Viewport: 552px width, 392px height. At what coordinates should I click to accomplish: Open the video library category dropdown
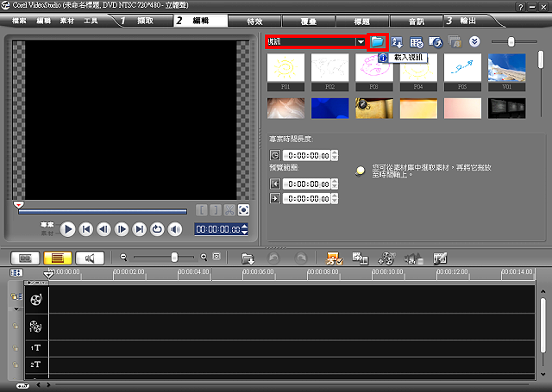[361, 42]
